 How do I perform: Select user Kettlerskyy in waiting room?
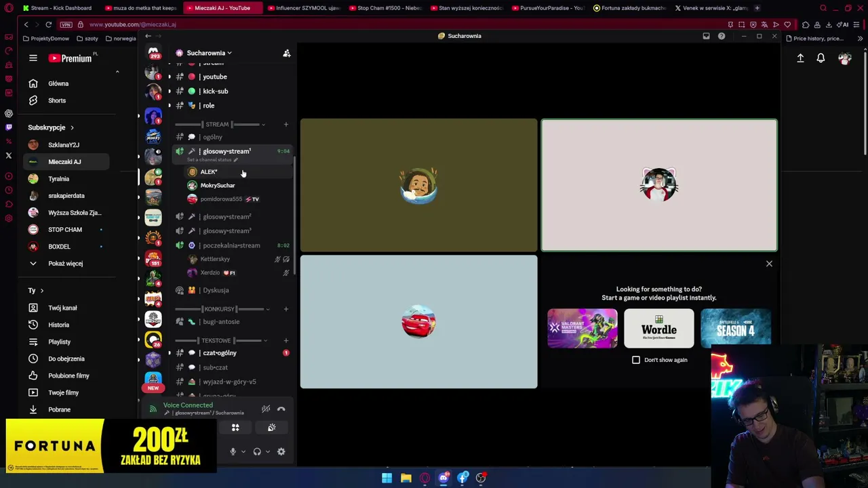click(239, 259)
